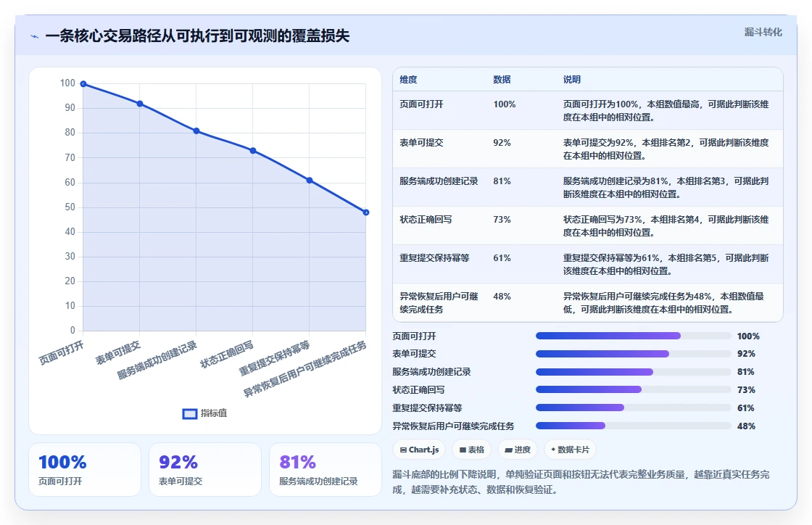Open the 数据卡片 chip
This screenshot has height=525, width=812.
570,450
